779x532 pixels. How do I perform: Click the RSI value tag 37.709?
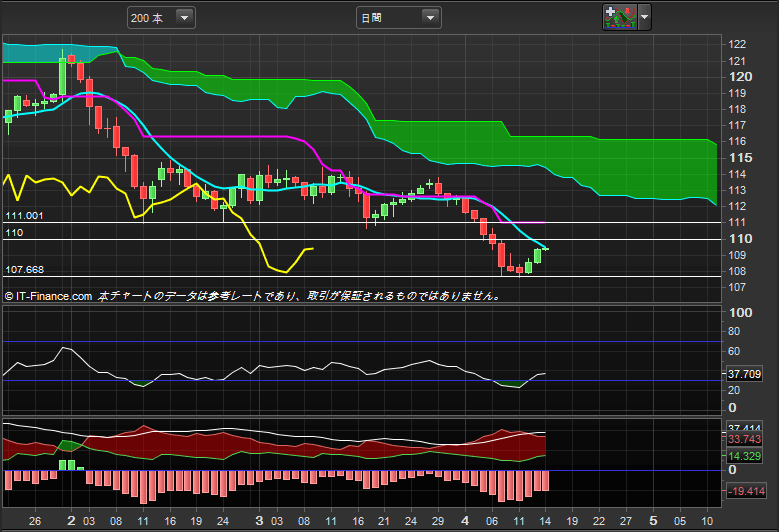(744, 374)
